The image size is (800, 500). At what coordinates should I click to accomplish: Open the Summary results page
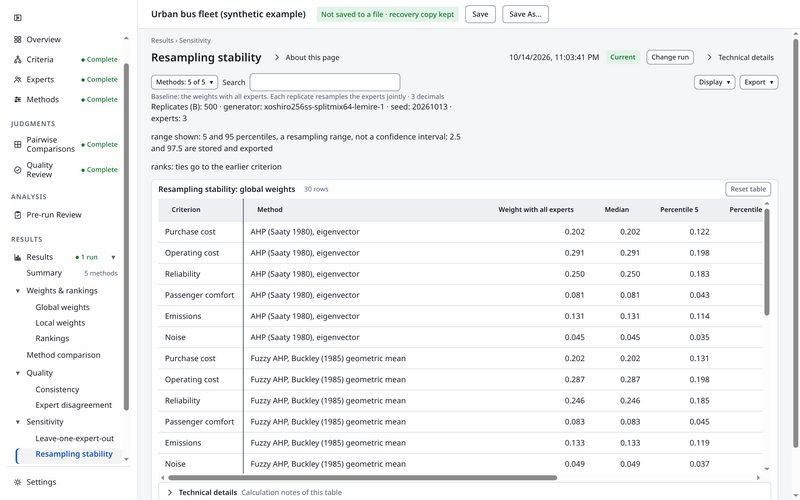44,273
